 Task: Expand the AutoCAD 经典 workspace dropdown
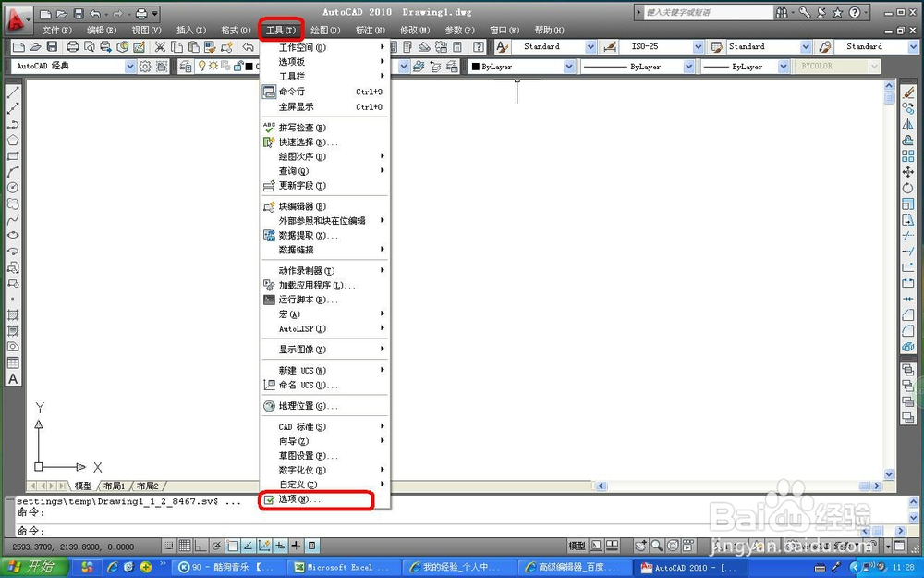[130, 67]
